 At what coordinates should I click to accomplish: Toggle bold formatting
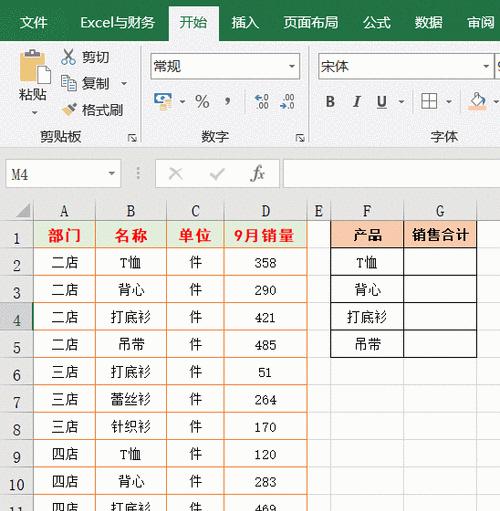[x=330, y=102]
